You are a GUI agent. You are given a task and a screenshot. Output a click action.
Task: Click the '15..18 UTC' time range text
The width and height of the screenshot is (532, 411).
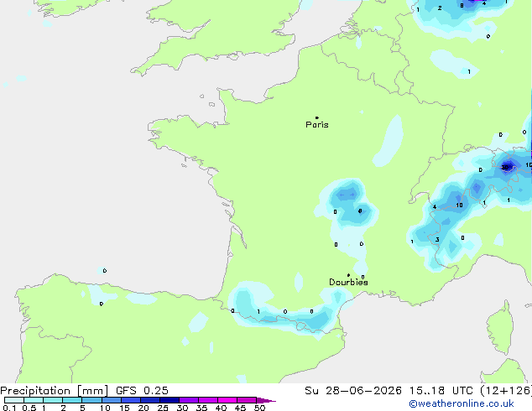(x=441, y=391)
